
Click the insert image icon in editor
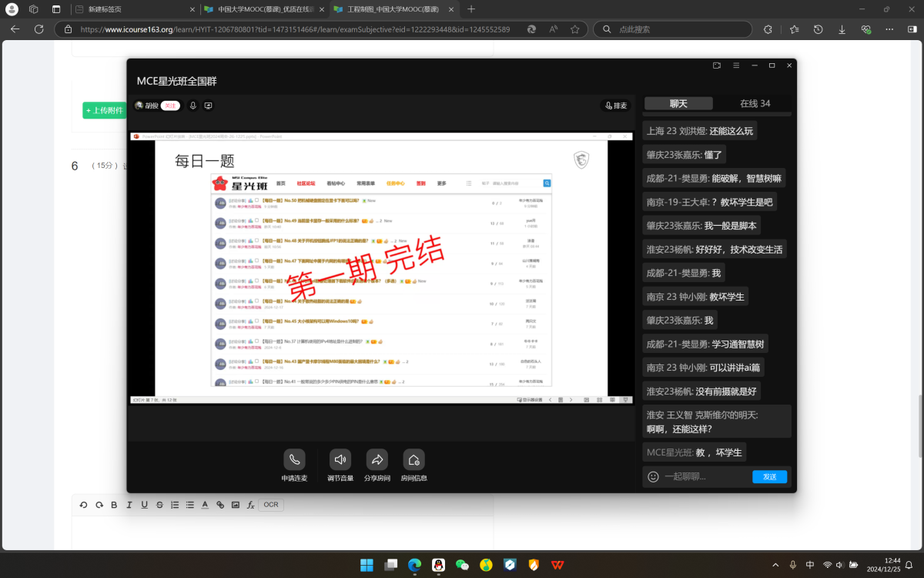(x=235, y=505)
